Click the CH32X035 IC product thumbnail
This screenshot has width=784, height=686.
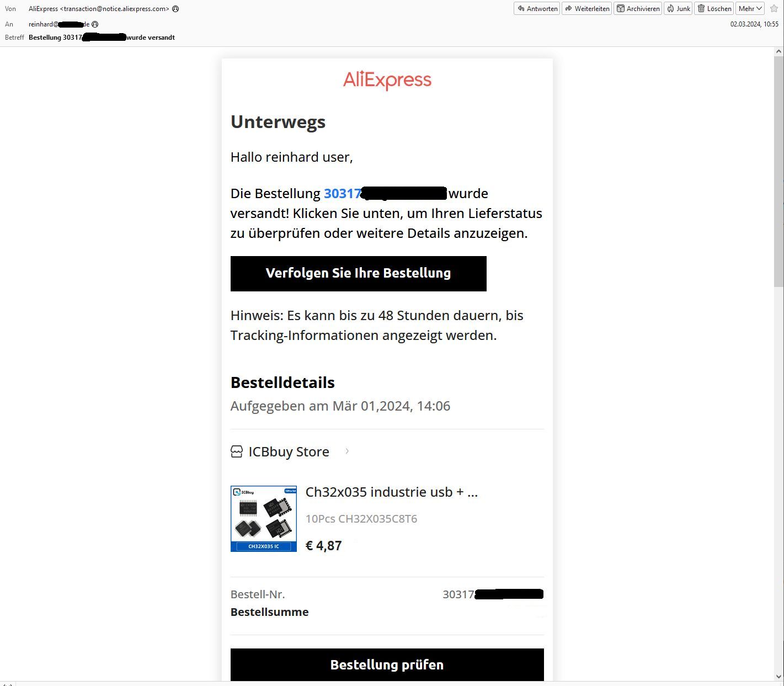click(x=264, y=519)
